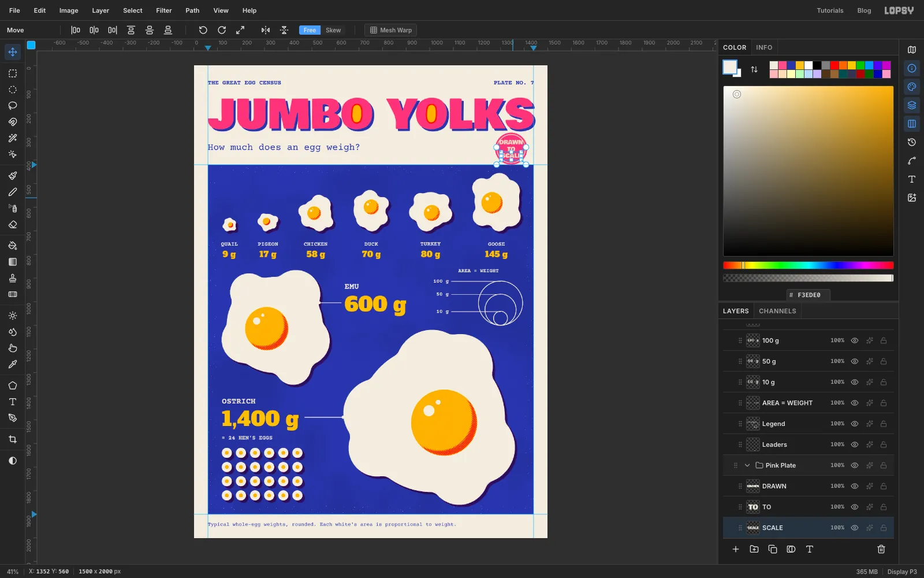
Task: Open the File menu
Action: pos(14,10)
